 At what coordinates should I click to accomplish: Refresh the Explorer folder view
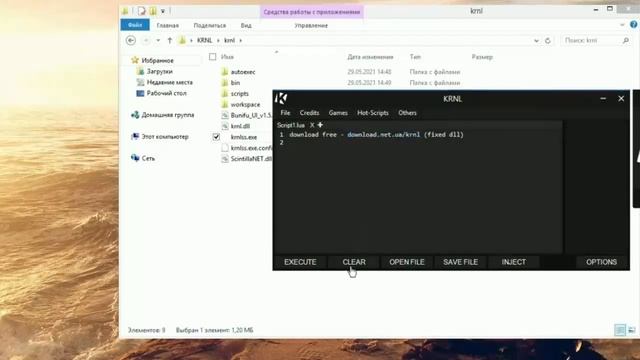[x=548, y=40]
